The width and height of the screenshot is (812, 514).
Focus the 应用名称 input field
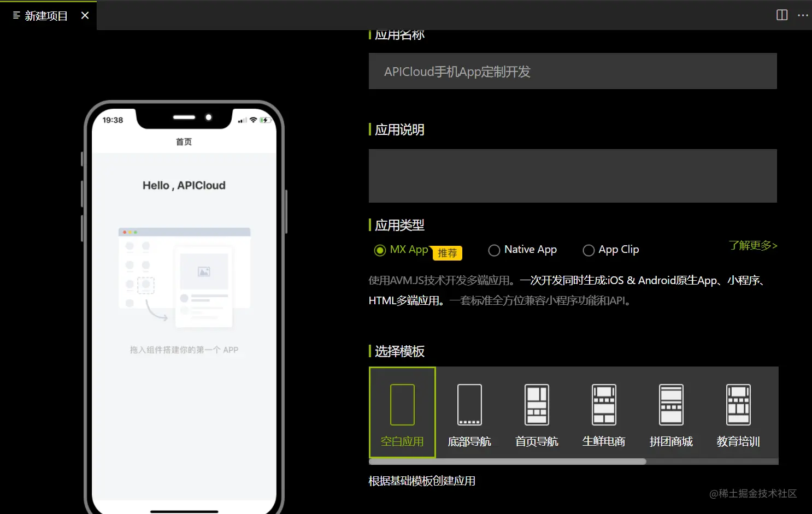[573, 71]
